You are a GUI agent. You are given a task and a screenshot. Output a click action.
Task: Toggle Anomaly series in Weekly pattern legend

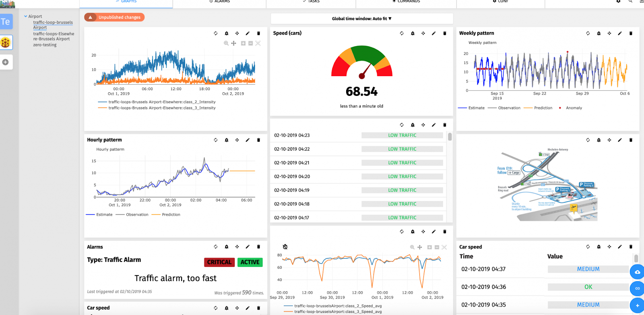570,108
